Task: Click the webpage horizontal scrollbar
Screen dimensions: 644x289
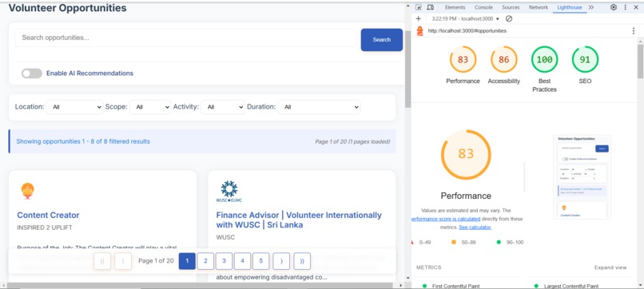Action: pyautogui.click(x=201, y=285)
